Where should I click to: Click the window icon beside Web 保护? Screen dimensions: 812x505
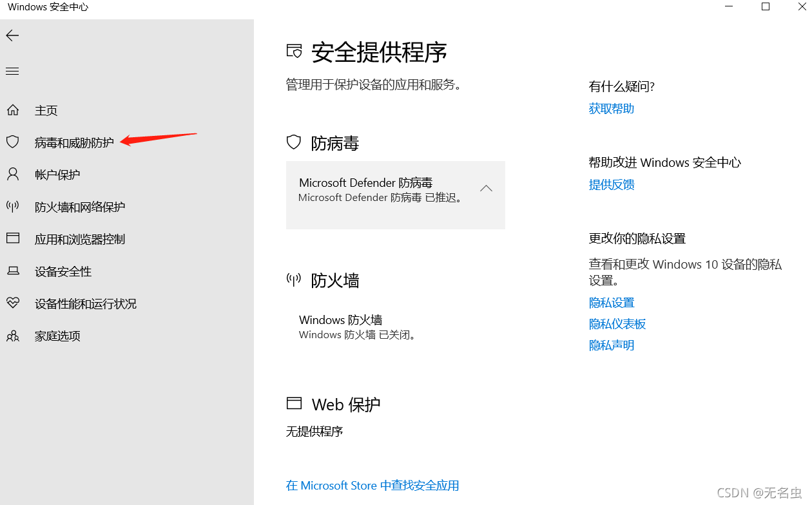point(294,404)
